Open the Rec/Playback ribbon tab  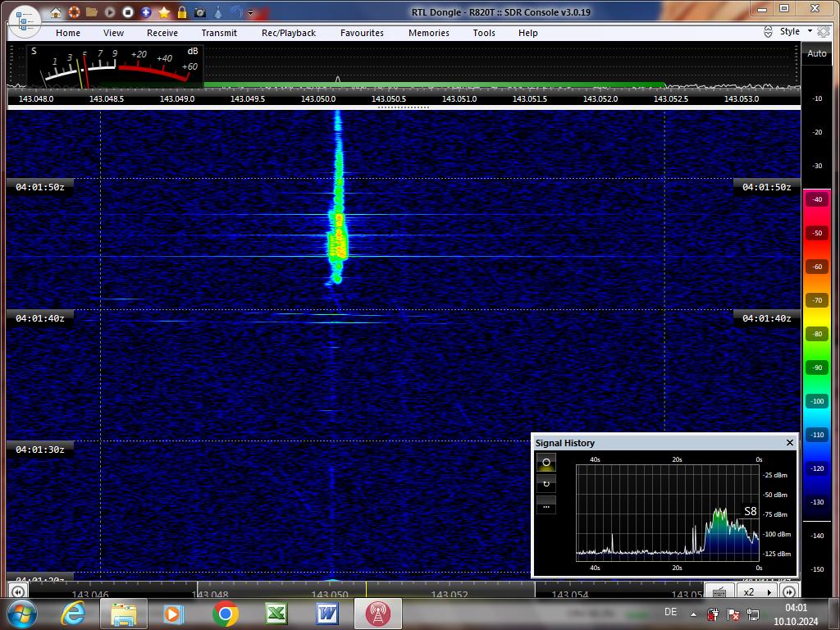(x=289, y=33)
